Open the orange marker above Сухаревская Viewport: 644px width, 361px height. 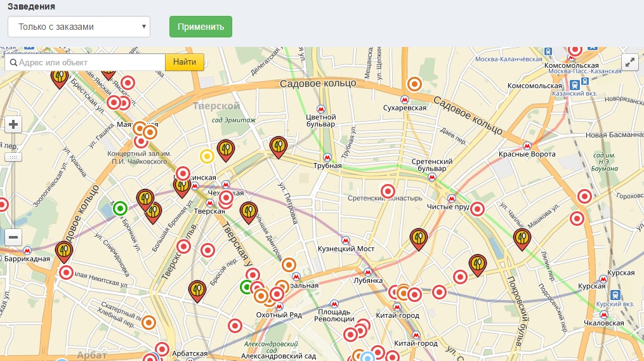point(414,84)
